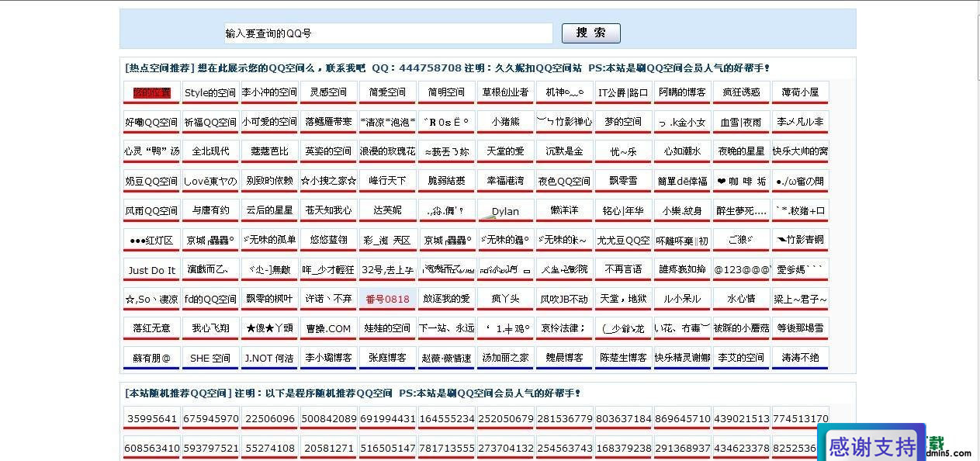Viewport: 980px width, 461px height.
Task: Open the 与唐有约 link
Action: pyautogui.click(x=210, y=210)
